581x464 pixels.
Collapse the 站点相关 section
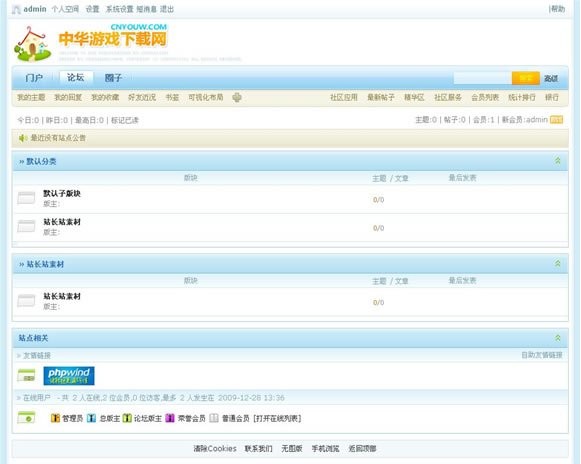(x=558, y=338)
